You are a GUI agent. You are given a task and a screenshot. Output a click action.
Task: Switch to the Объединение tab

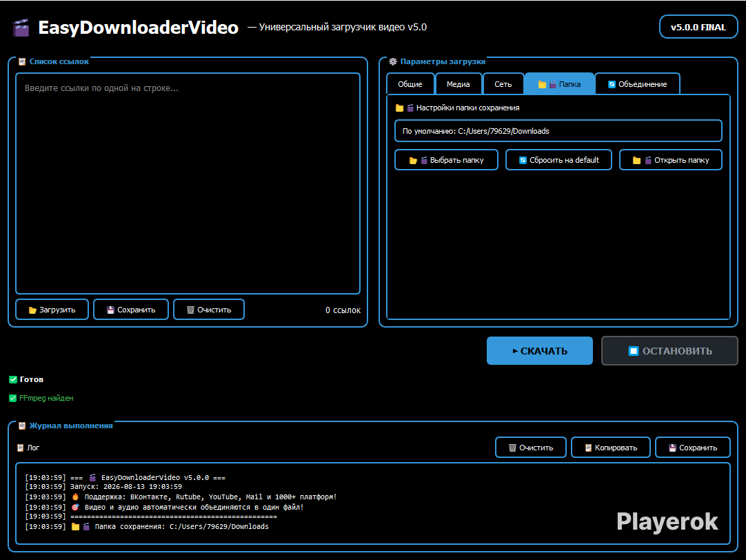pos(638,84)
